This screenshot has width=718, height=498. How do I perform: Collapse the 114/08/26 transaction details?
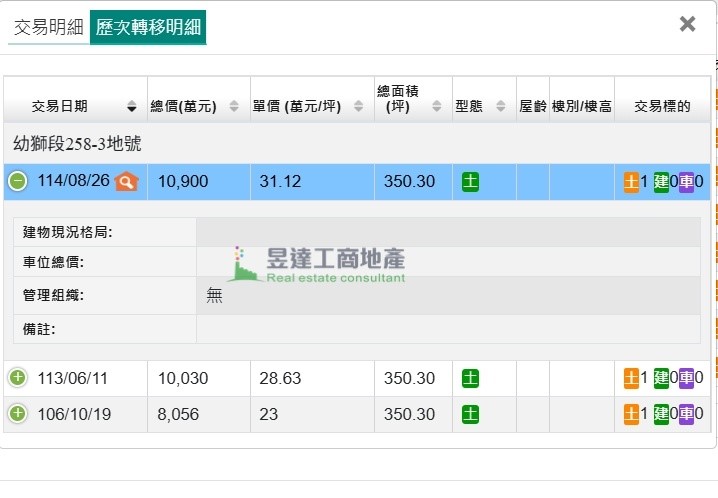point(18,181)
